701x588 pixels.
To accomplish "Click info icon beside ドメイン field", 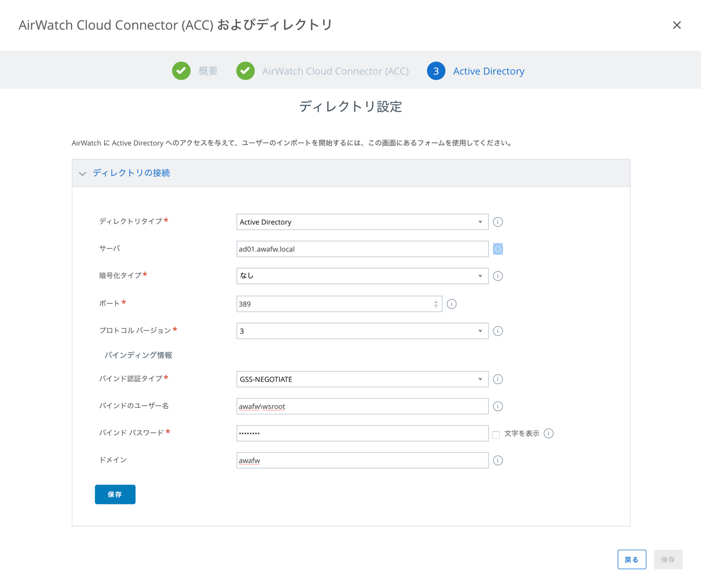I will pos(498,460).
